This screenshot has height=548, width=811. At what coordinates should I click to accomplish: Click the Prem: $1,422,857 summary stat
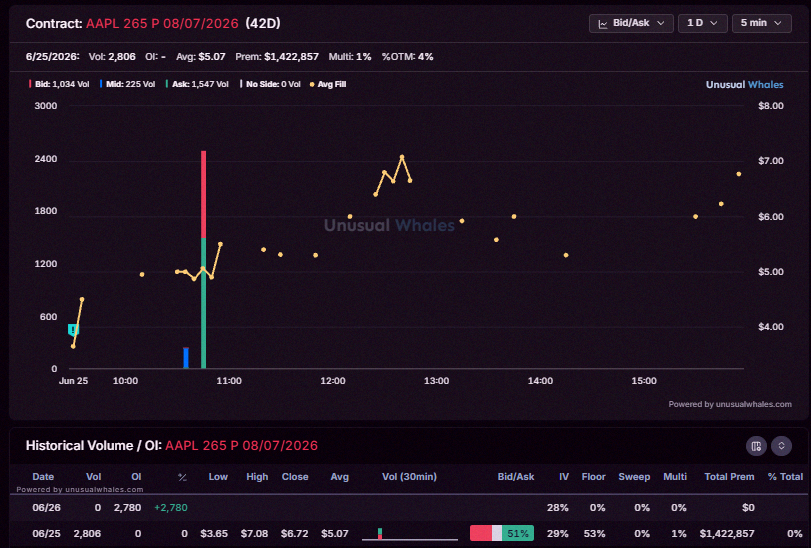tap(277, 57)
